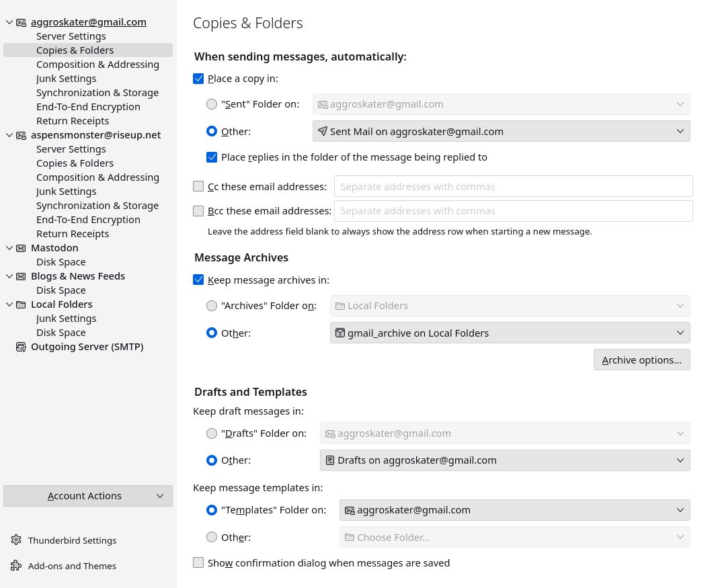Image resolution: width=718 pixels, height=588 pixels.
Task: Click the Cc email addresses input field
Action: [x=513, y=187]
